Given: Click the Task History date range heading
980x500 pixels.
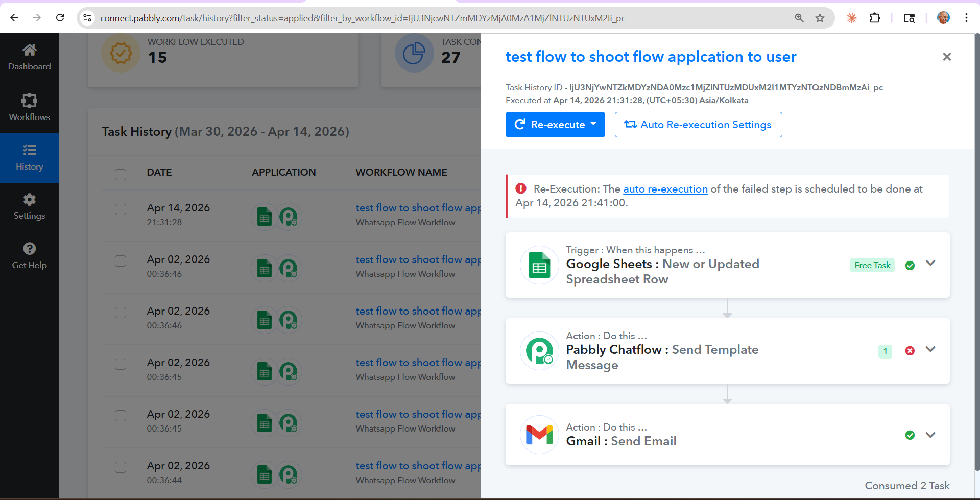Looking at the screenshot, I should coord(225,132).
